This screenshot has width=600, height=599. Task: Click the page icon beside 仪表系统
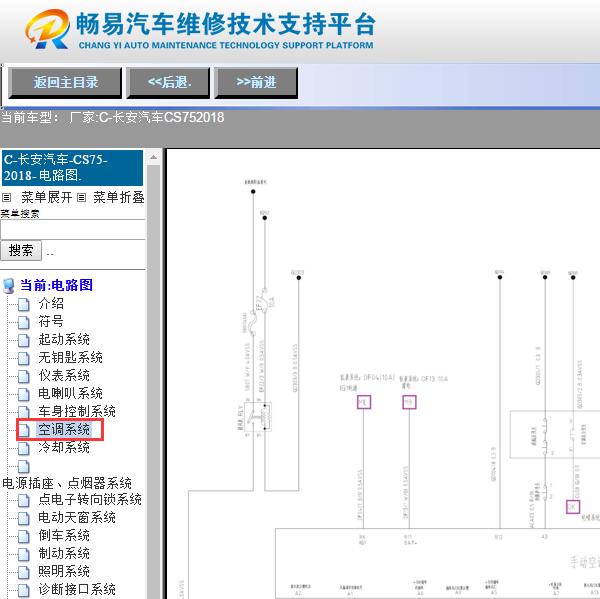tap(24, 377)
